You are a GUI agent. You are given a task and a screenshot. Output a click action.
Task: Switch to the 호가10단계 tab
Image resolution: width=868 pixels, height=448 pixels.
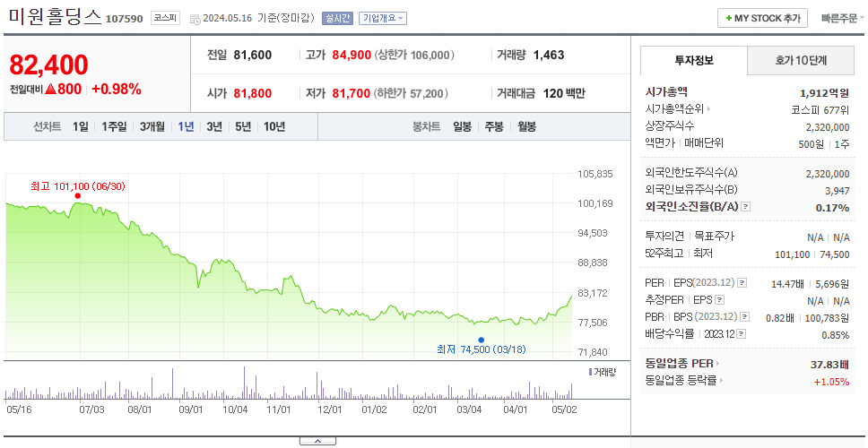coord(801,61)
